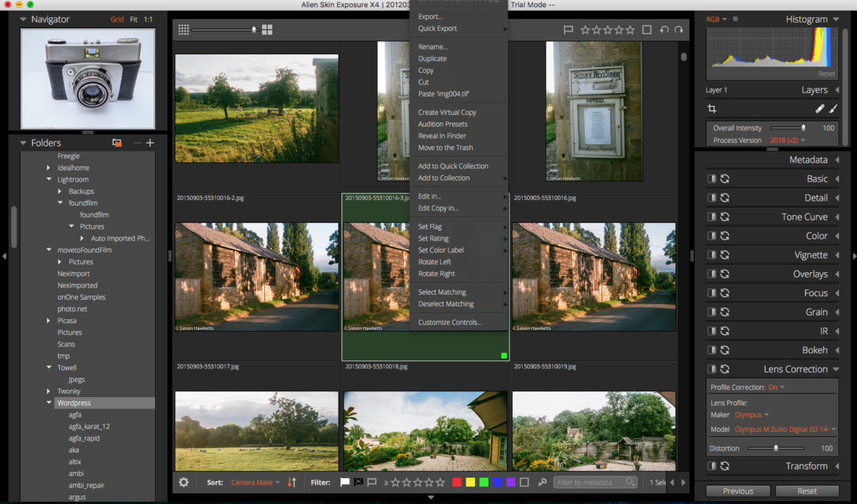Choose Quick Export from context menu
Screen dimensions: 857x504
click(x=458, y=29)
